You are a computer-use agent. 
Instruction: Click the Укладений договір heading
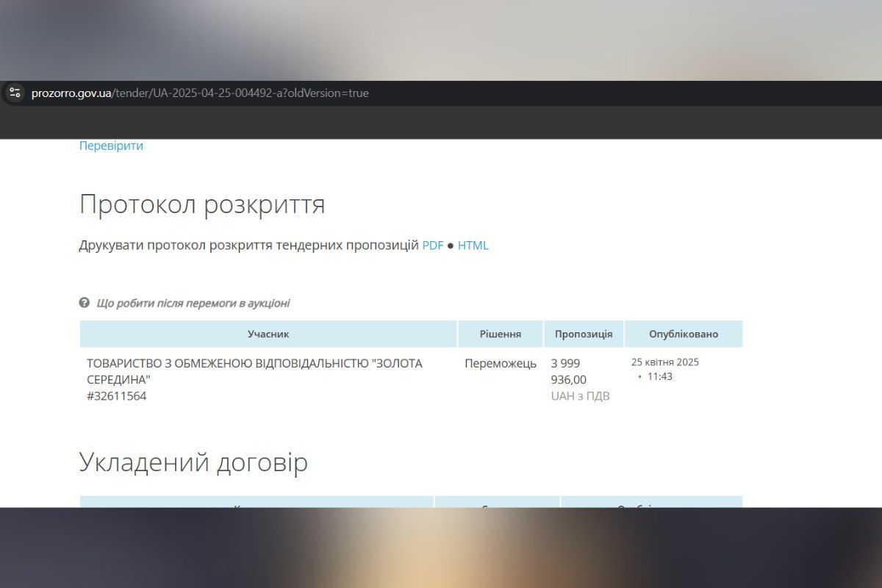click(x=194, y=462)
